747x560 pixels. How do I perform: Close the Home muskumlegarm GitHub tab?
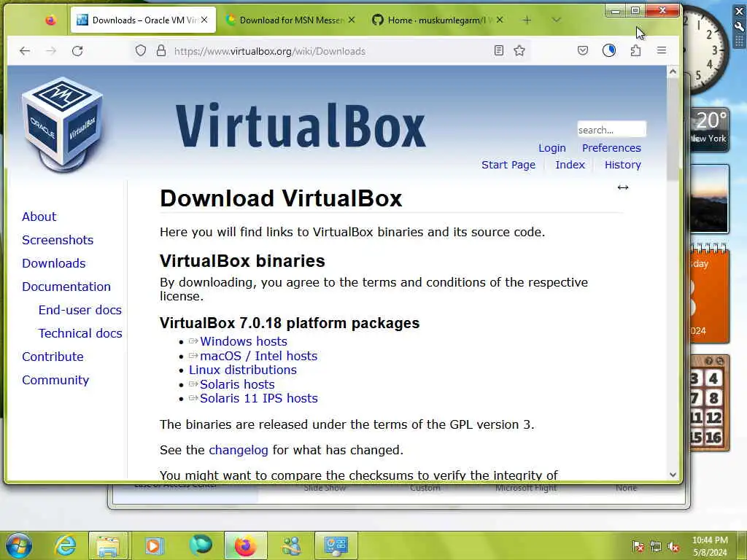click(x=500, y=20)
